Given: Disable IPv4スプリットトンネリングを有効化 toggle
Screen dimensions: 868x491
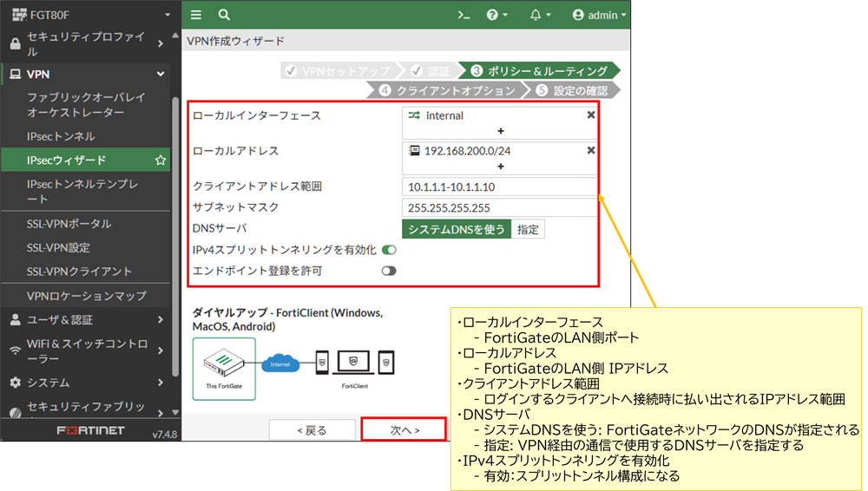Looking at the screenshot, I should pyautogui.click(x=389, y=250).
